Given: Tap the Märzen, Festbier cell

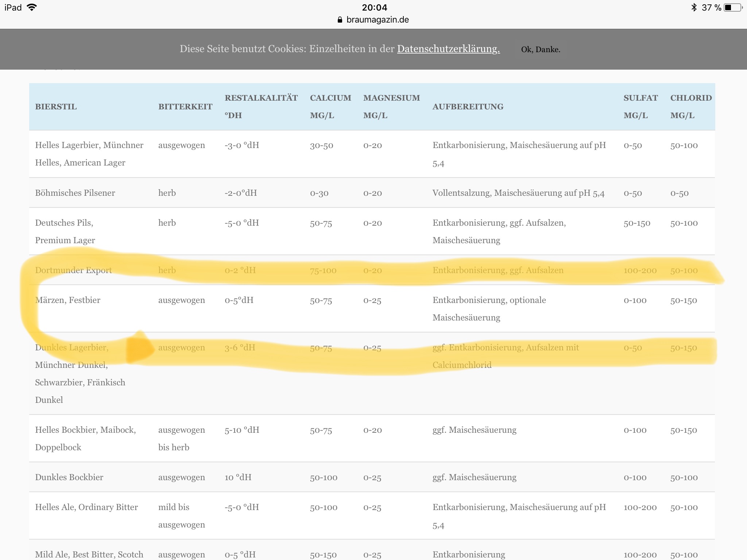Looking at the screenshot, I should [67, 300].
